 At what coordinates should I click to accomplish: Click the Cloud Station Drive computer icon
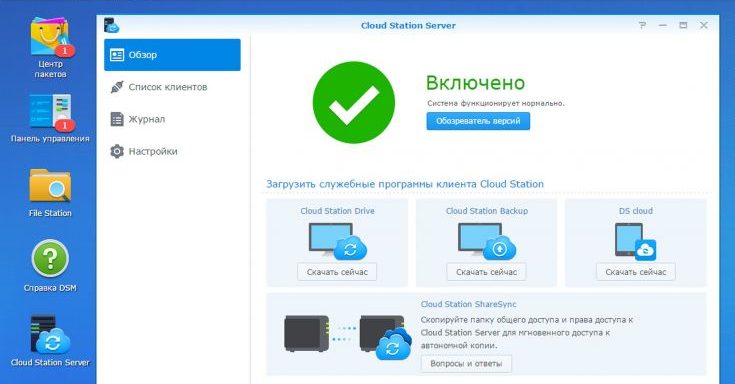[x=338, y=241]
